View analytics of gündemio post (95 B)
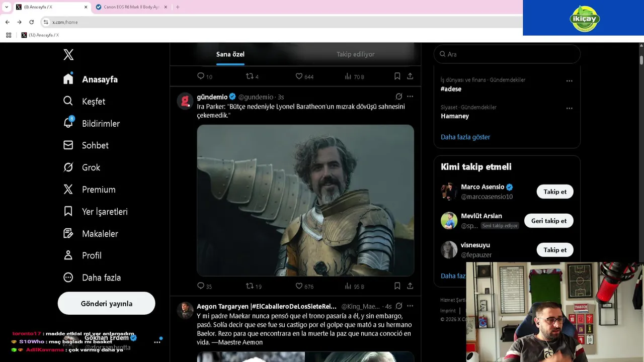 [354, 286]
